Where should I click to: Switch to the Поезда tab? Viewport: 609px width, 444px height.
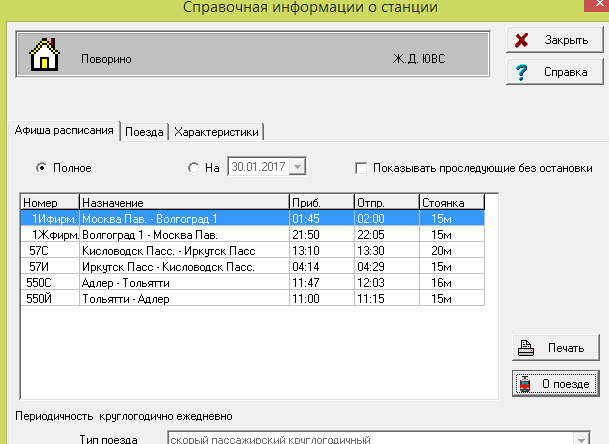[x=144, y=132]
